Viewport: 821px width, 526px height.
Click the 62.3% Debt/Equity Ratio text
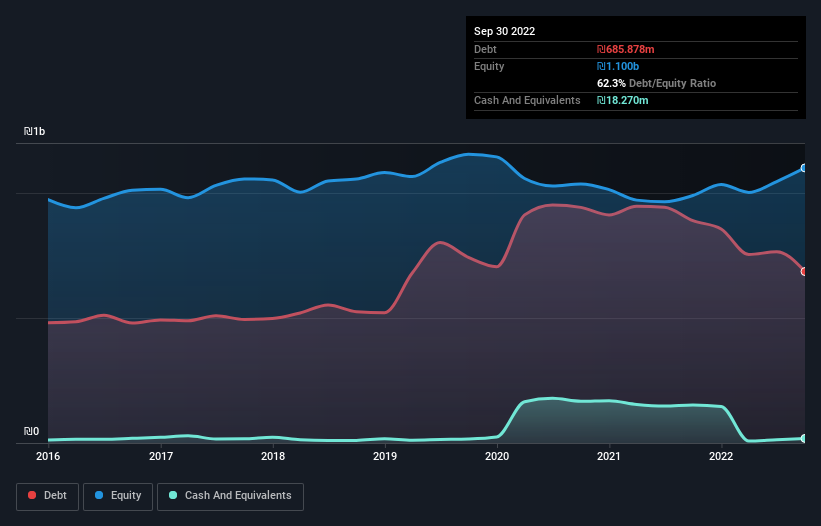(656, 83)
